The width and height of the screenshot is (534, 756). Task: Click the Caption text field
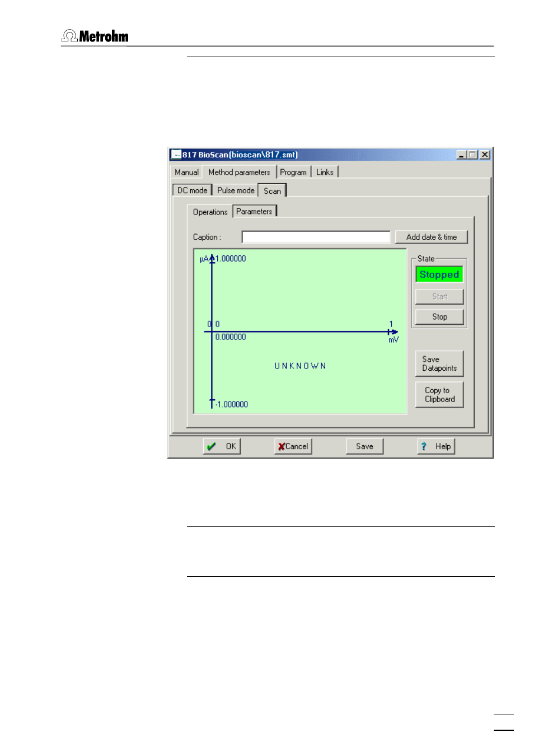316,237
